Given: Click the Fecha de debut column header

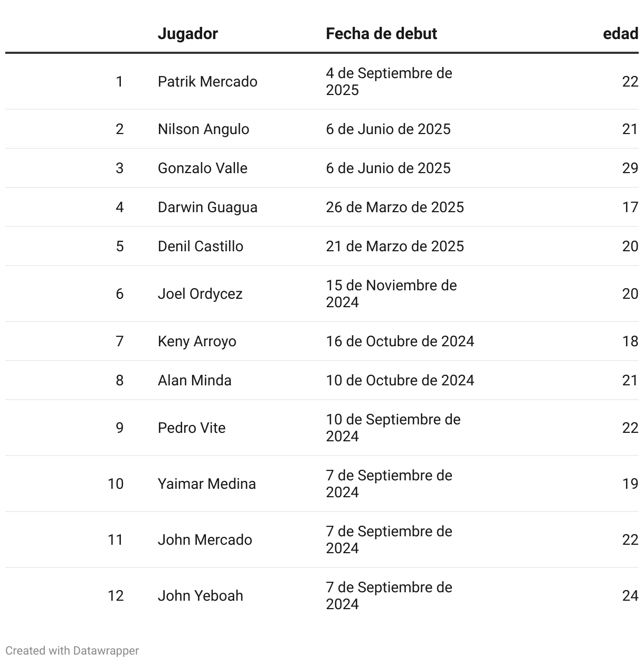Looking at the screenshot, I should click(381, 34).
